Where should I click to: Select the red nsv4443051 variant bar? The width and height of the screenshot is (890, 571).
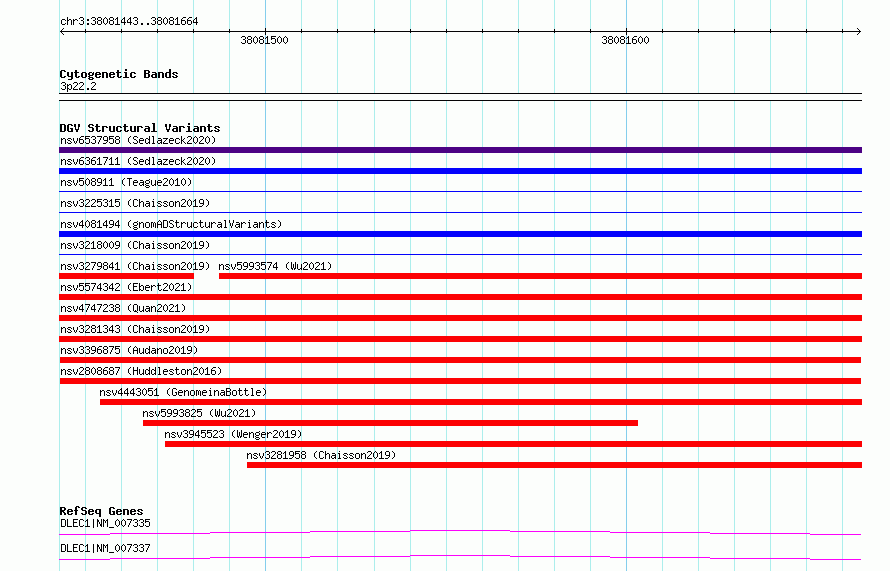[481, 402]
